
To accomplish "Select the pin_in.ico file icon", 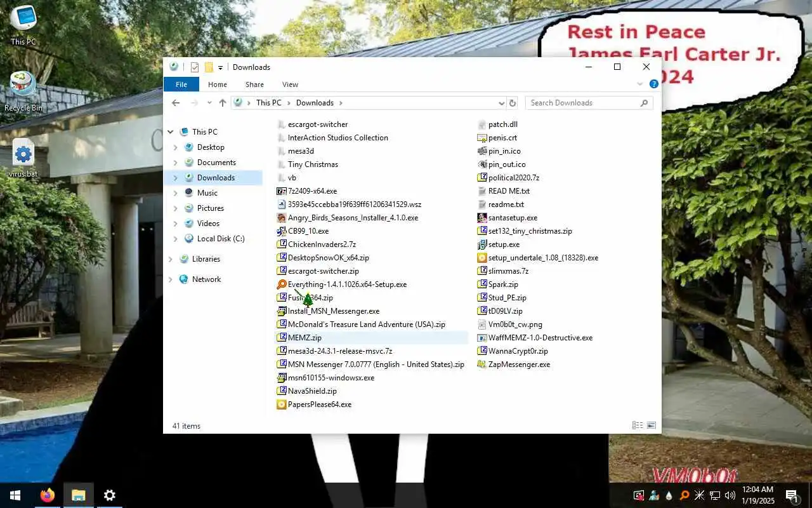I will tap(482, 151).
